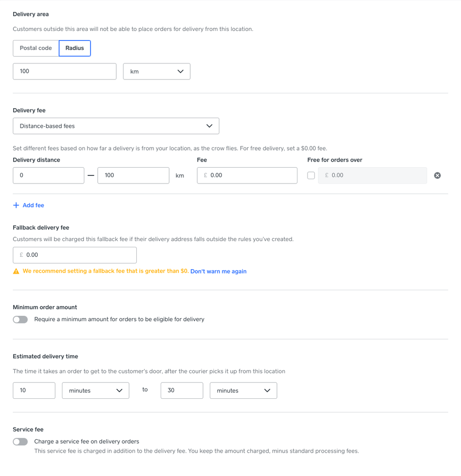The image size is (461, 476).
Task: Remove the distance fee row
Action: (437, 175)
